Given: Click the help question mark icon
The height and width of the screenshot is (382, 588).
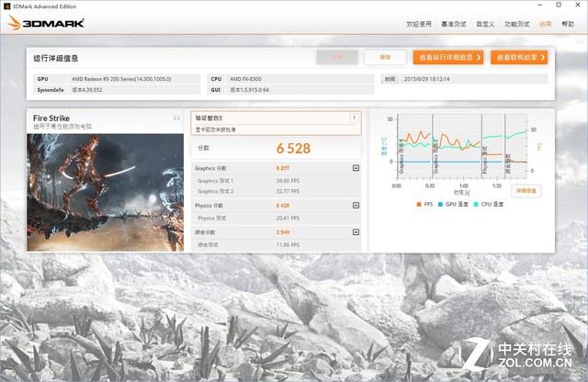Looking at the screenshot, I should [x=354, y=118].
